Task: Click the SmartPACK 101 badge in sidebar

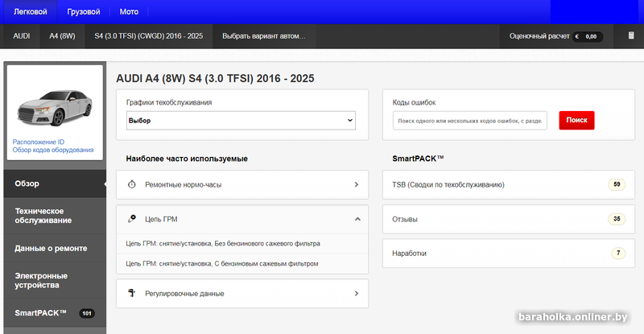Action: (x=87, y=313)
